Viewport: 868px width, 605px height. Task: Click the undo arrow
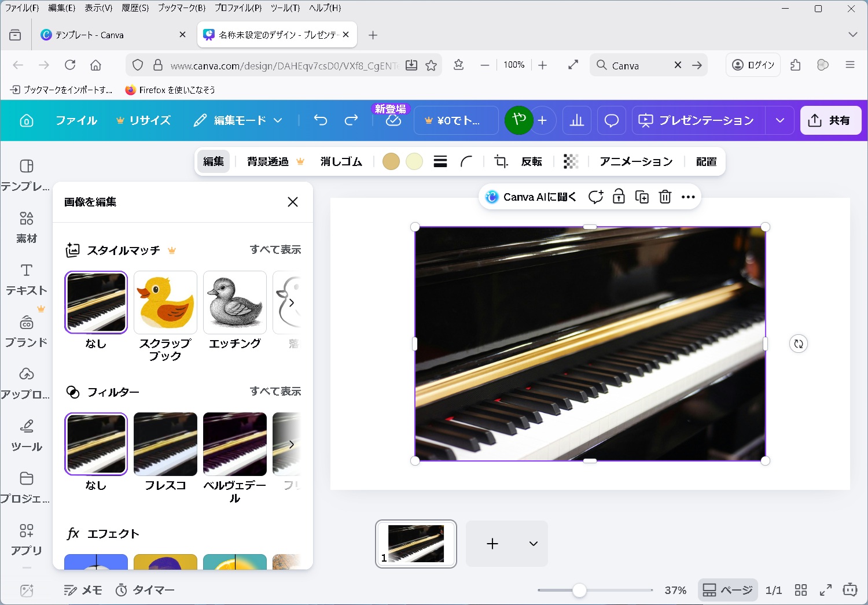tap(321, 120)
